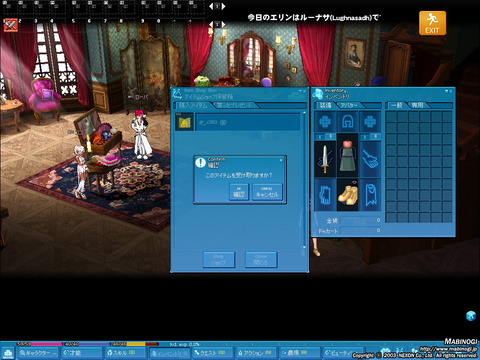Viewport: 480px width, 360px height.
Task: Select the 装備 equipment tab in Inventory
Action: [325, 105]
